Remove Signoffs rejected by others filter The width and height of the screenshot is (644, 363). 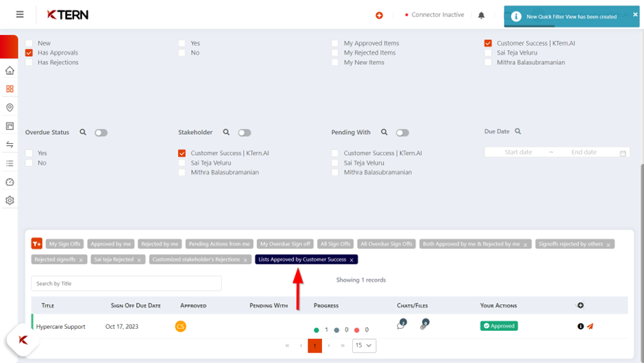point(608,245)
